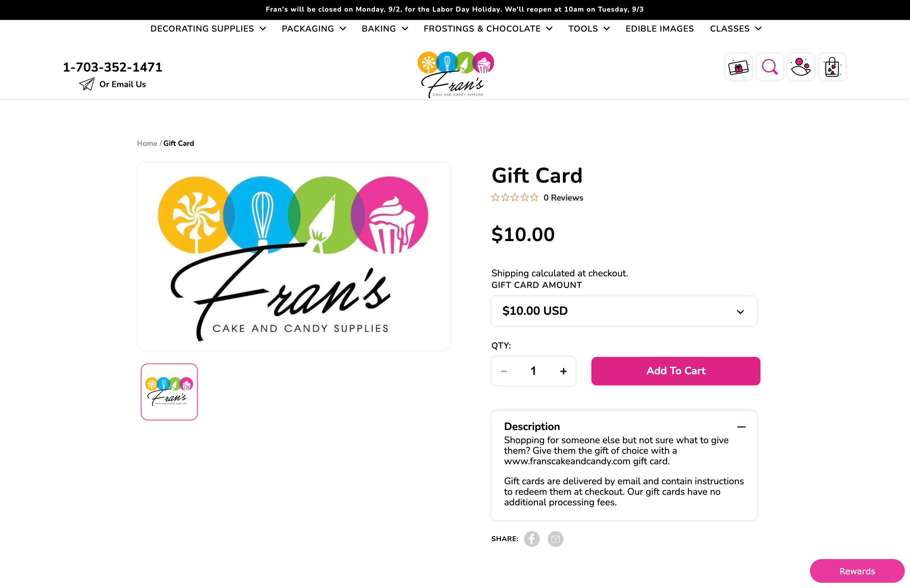
Task: Share the gift card on Facebook
Action: tap(532, 539)
